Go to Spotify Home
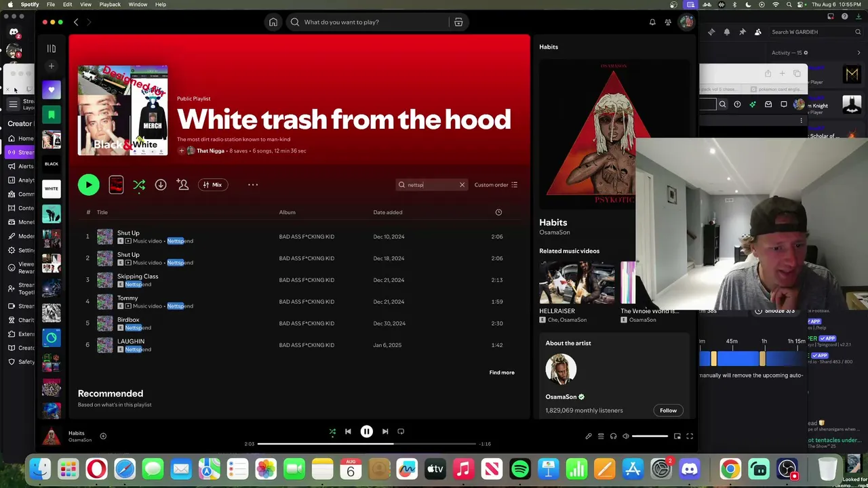868x488 pixels. (x=273, y=22)
